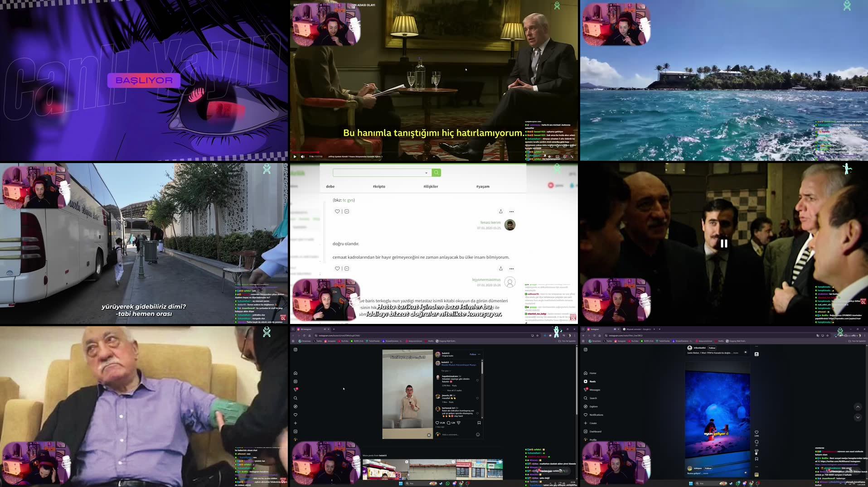This screenshot has width=868, height=487.
Task: Select #yaşam tab on forum page
Action: [x=483, y=187]
